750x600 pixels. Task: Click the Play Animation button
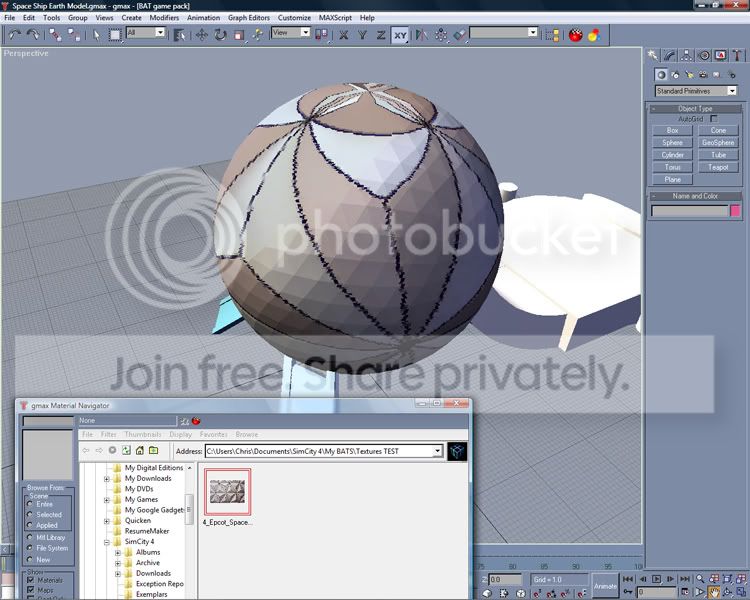656,579
